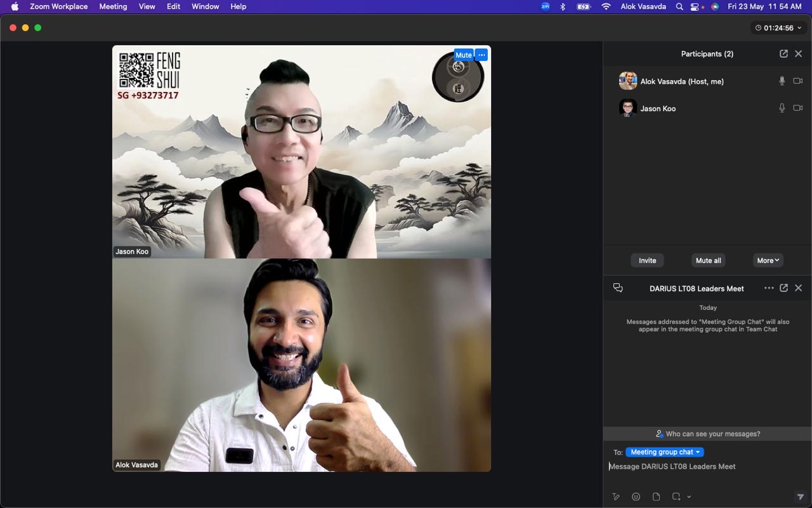Click the screenshot capture icon in chat
812x508 pixels.
point(676,497)
